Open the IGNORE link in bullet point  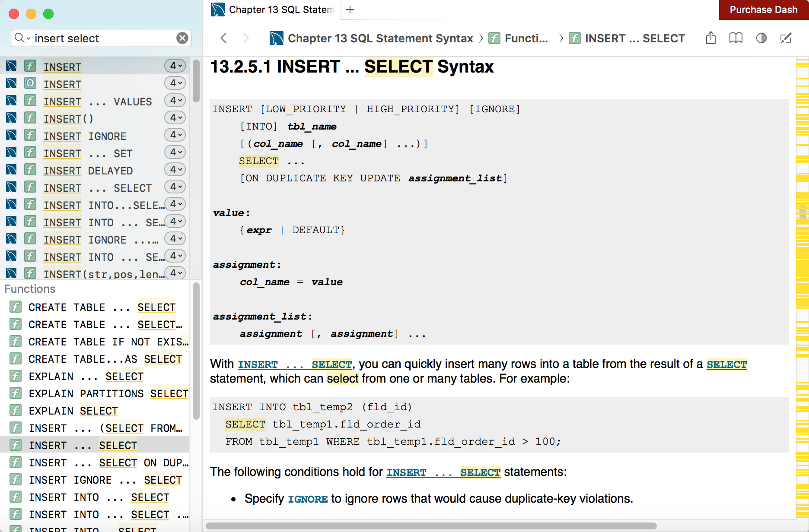308,499
